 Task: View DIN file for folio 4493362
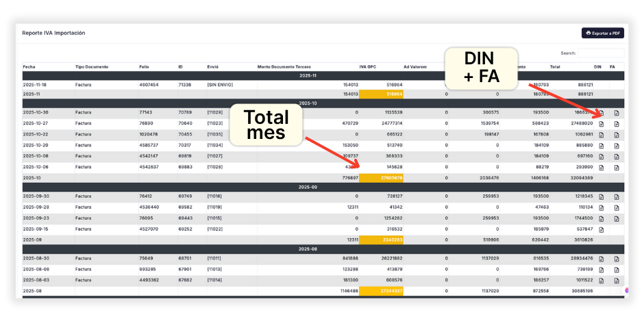tap(602, 281)
